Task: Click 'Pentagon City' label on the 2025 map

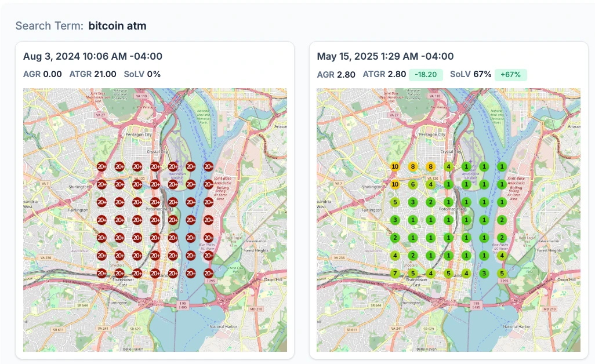Action: pos(432,134)
